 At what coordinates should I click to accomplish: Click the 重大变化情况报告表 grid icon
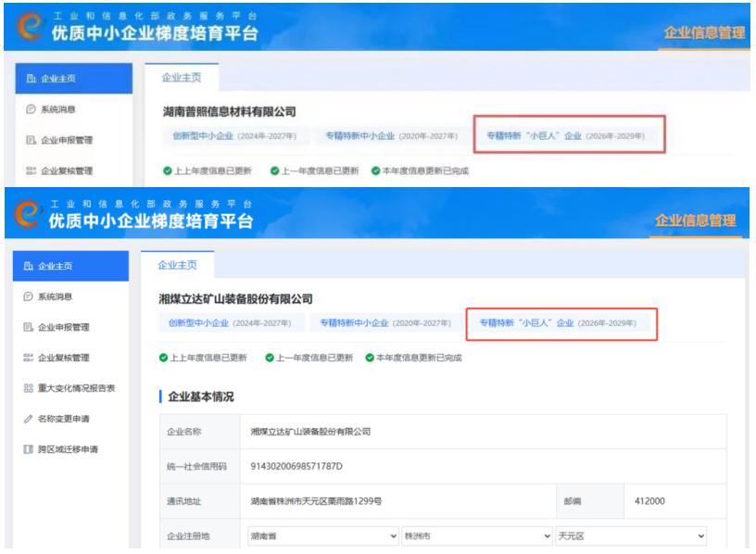tap(29, 388)
